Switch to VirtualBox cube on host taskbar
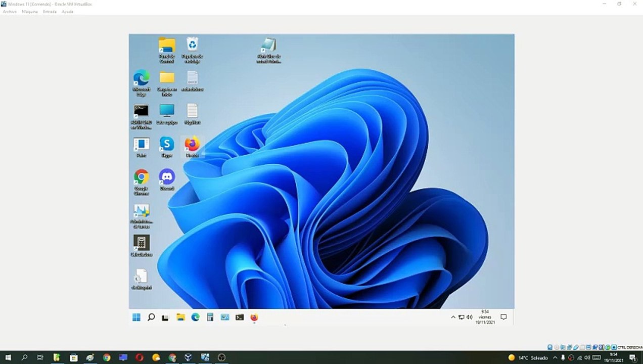Viewport: 643px width, 364px height. 188,357
